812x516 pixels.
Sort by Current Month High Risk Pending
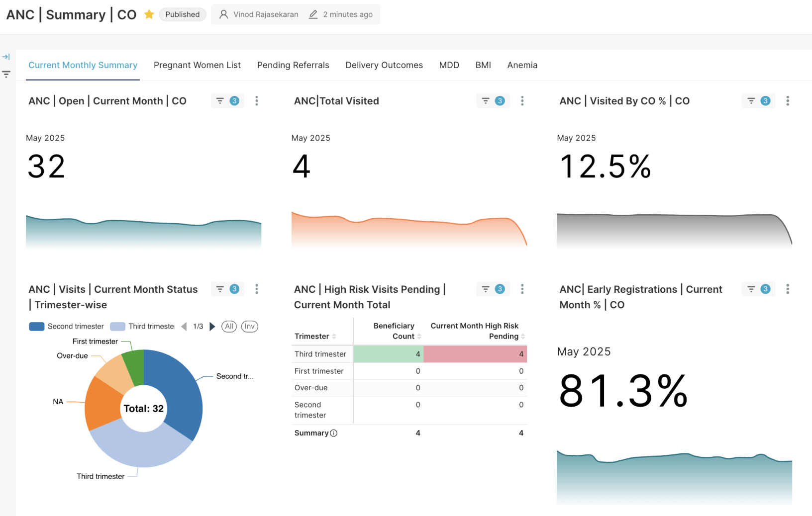coord(477,331)
